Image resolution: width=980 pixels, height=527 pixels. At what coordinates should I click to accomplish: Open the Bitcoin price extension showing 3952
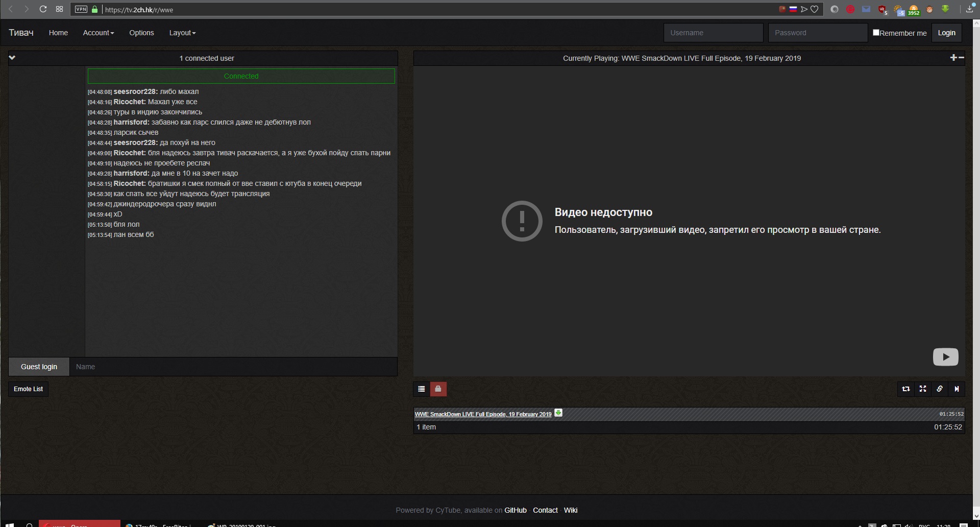914,10
